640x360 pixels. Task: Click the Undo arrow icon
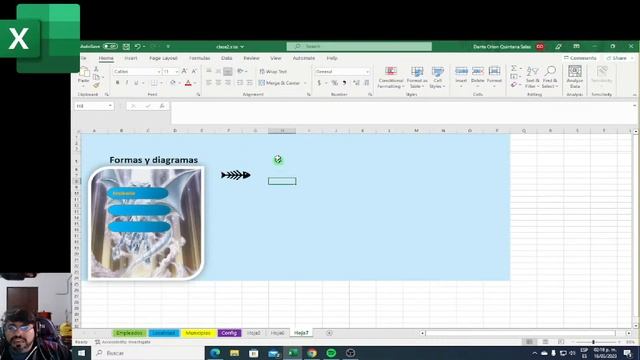[138, 47]
